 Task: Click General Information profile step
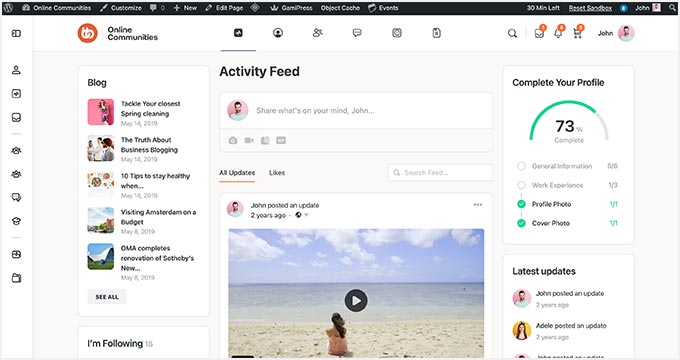[568, 166]
